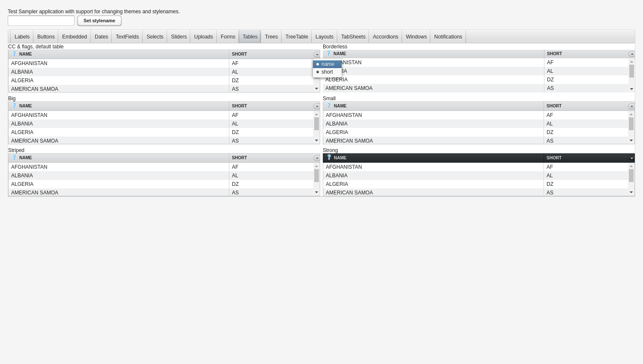Click scrollbar thumb in Strong table
643x364 pixels.
tap(631, 176)
